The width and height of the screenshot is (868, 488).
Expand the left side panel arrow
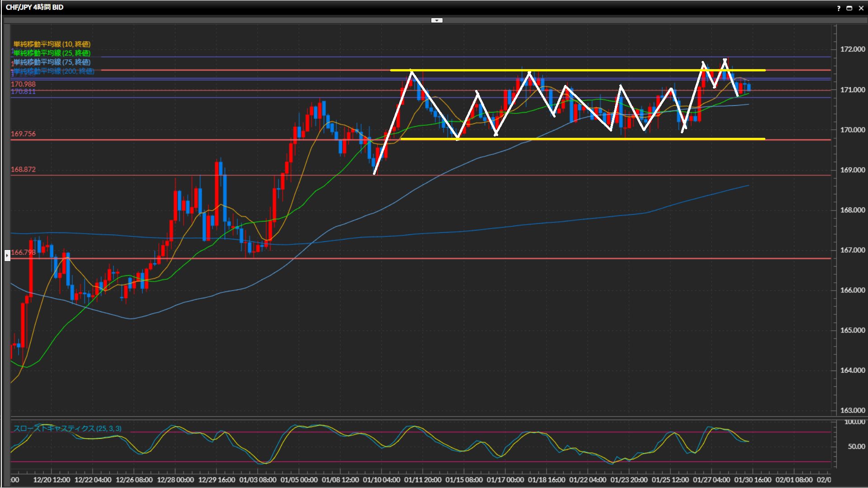[x=7, y=255]
